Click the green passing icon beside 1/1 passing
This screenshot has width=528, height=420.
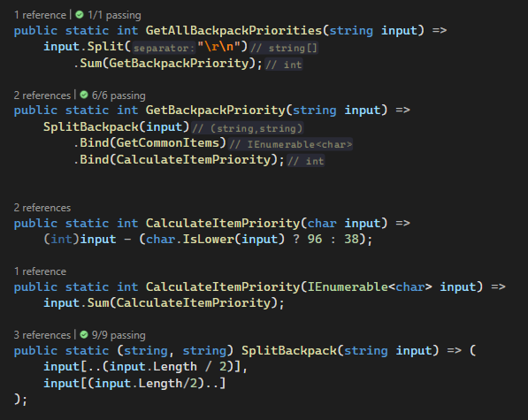(x=80, y=15)
